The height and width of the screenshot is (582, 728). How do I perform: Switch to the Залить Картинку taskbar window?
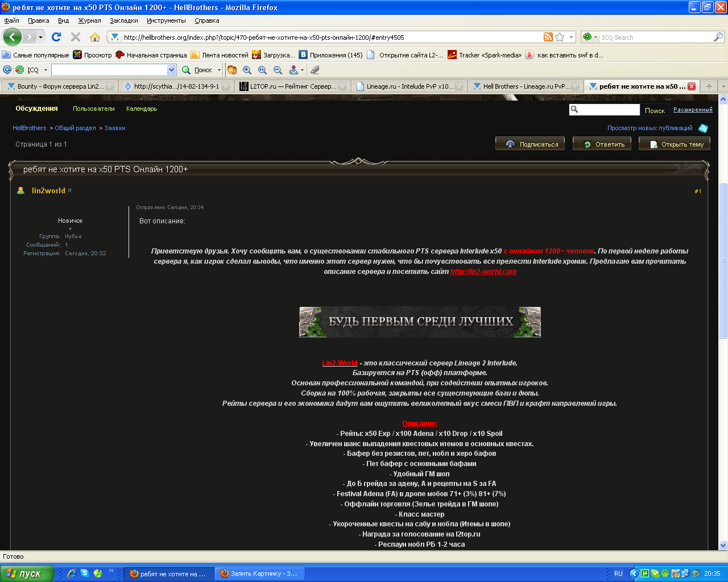[x=259, y=573]
